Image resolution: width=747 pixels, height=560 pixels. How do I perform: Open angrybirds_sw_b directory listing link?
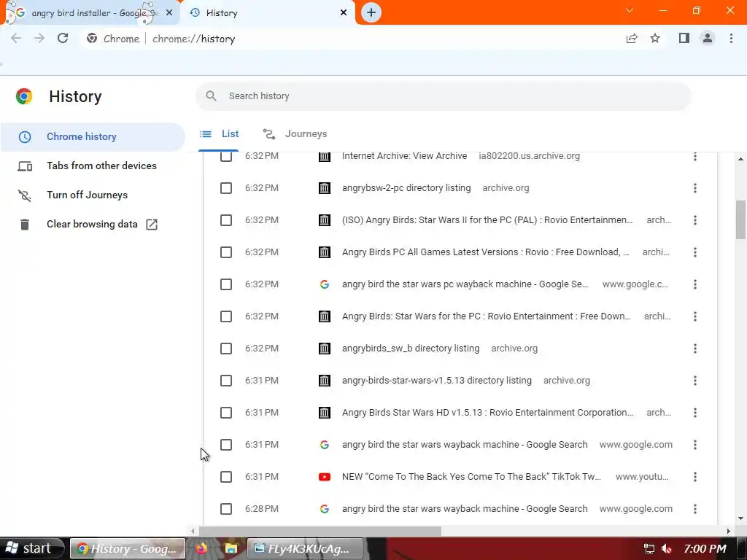(411, 349)
